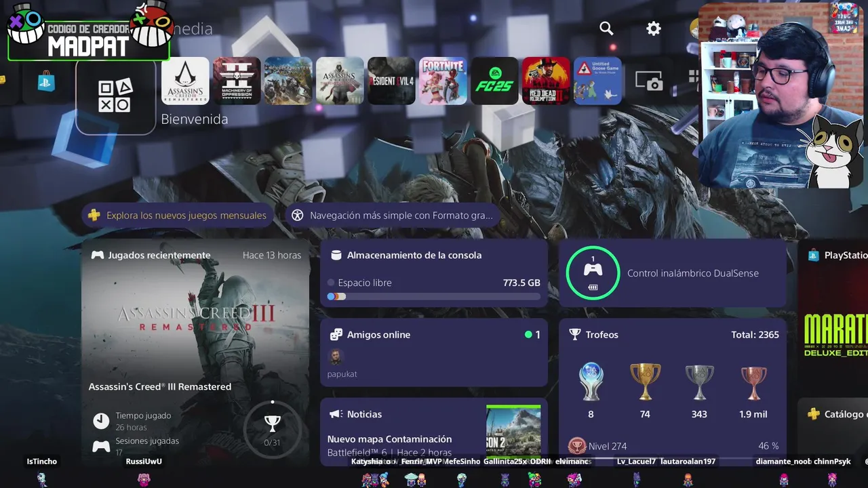Launch the Untitled Goose Game tile
This screenshot has width=868, height=488.
click(x=597, y=81)
